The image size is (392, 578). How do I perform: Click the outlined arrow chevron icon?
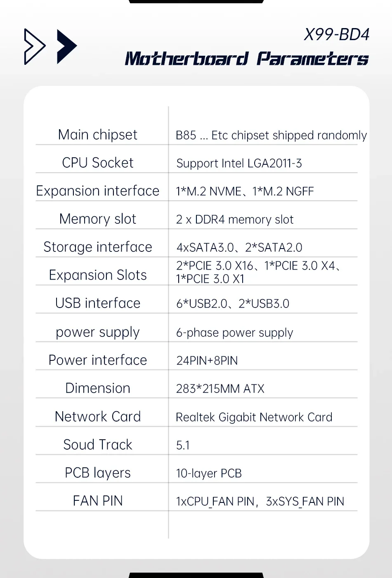(x=34, y=47)
